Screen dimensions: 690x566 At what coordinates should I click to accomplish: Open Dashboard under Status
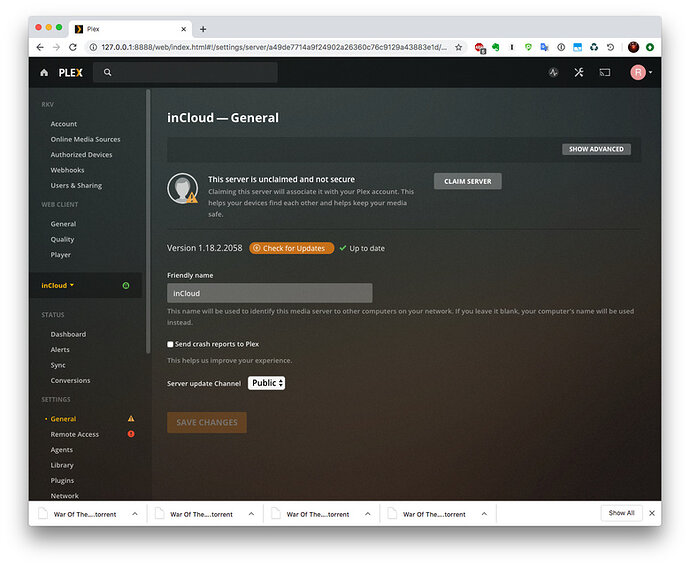click(x=68, y=334)
